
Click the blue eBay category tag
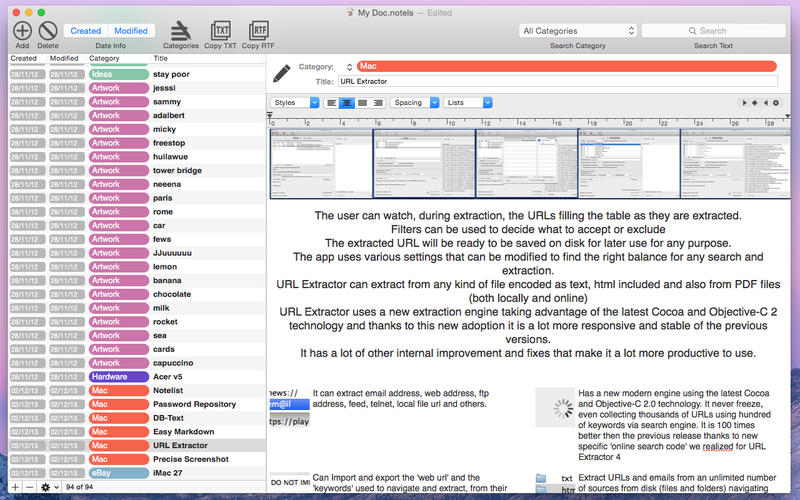pyautogui.click(x=119, y=473)
